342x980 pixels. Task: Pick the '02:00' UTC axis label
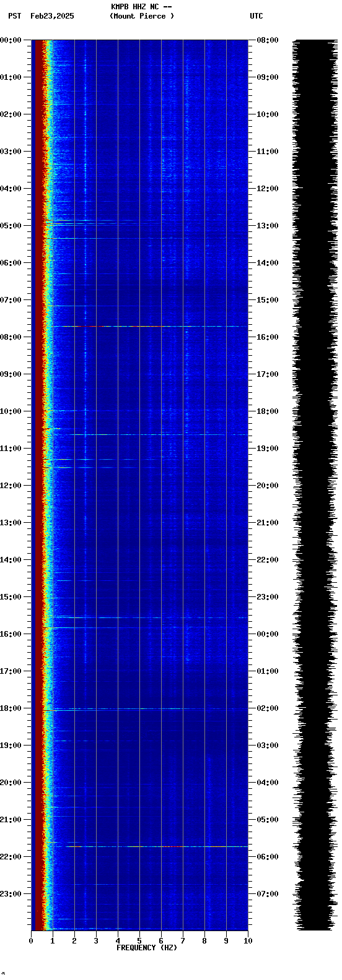coord(267,708)
